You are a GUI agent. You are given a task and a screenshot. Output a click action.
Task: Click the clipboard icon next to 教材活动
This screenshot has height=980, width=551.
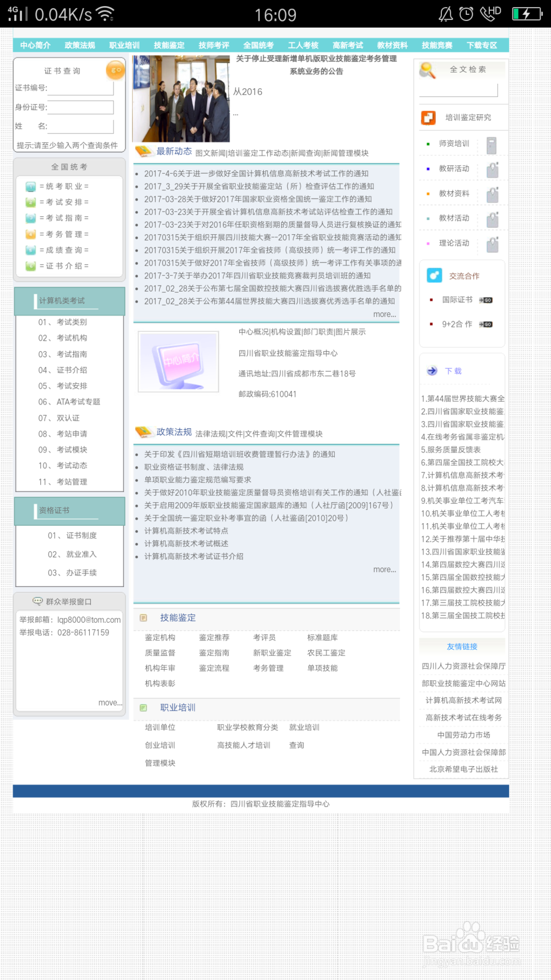(493, 219)
